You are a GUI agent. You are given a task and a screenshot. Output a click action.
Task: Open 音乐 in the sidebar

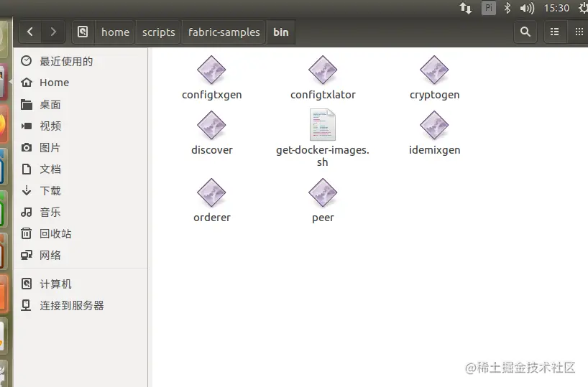coord(81,212)
